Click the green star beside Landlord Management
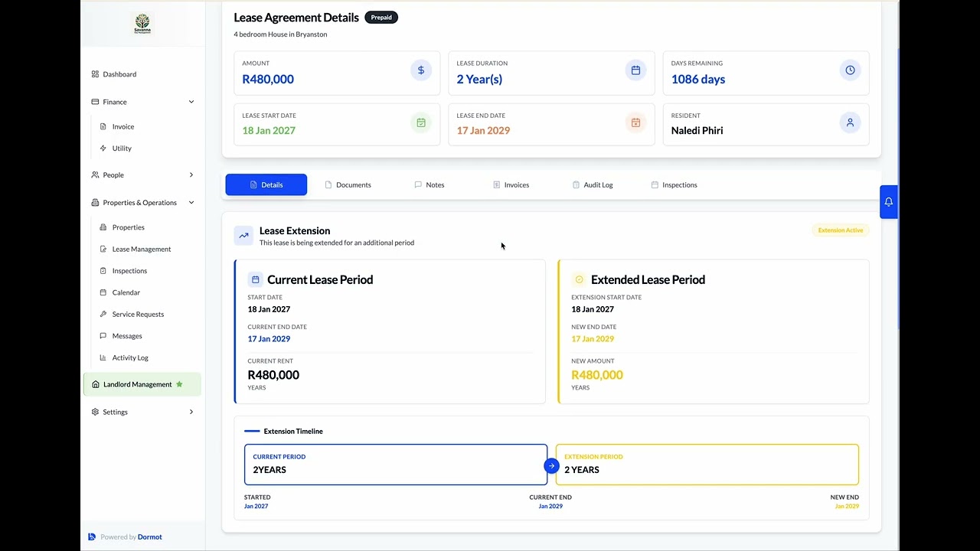The width and height of the screenshot is (980, 551). pos(179,384)
